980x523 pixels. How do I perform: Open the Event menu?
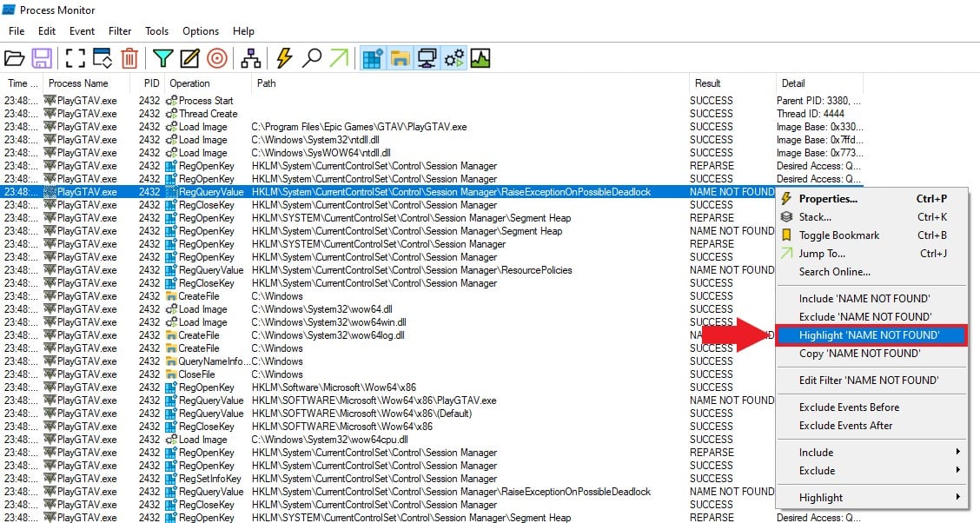pos(82,31)
